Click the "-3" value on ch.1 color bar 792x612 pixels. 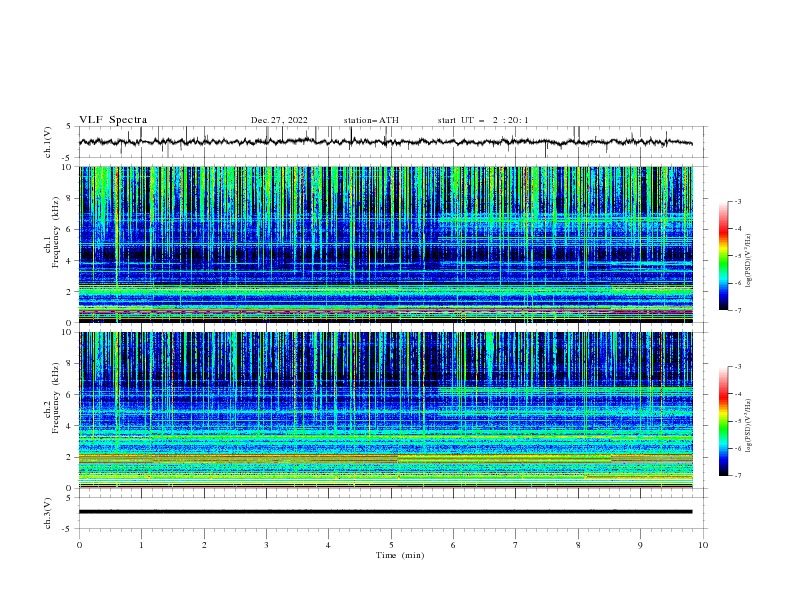point(737,201)
